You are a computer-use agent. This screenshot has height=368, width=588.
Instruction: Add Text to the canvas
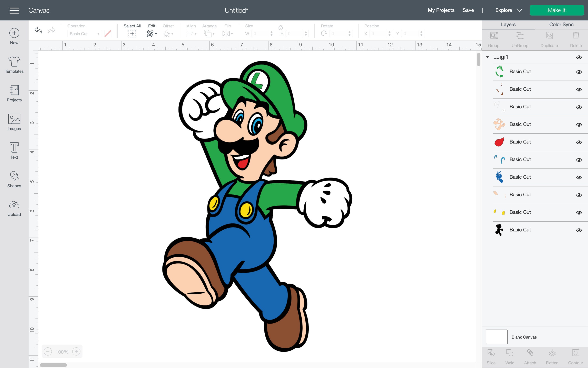pos(14,151)
